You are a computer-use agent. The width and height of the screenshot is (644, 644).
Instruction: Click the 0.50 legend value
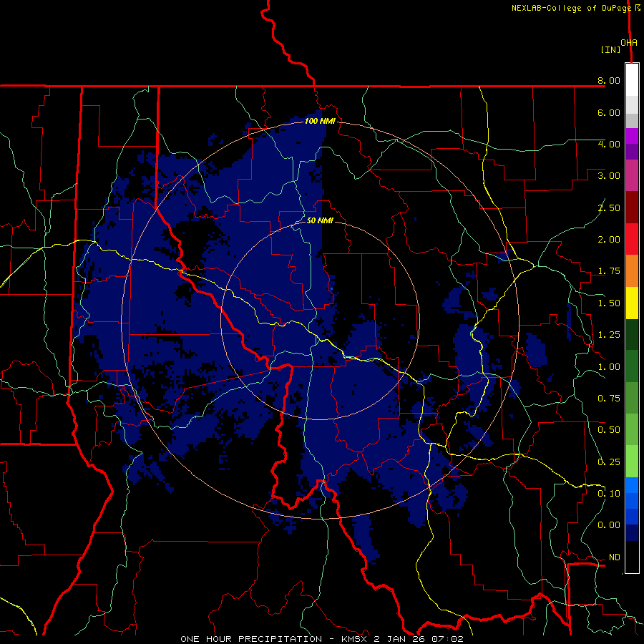pyautogui.click(x=609, y=430)
